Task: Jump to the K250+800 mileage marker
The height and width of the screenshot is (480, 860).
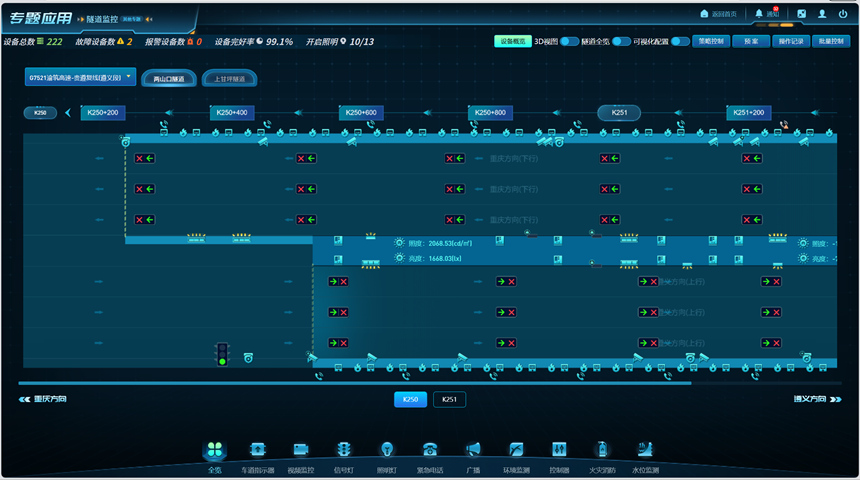Action: click(x=490, y=112)
